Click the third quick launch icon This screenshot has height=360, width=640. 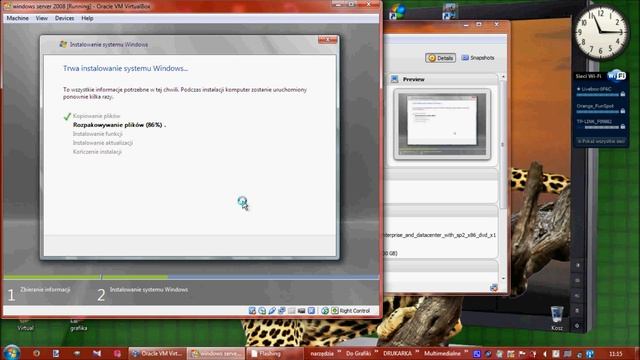click(x=77, y=353)
